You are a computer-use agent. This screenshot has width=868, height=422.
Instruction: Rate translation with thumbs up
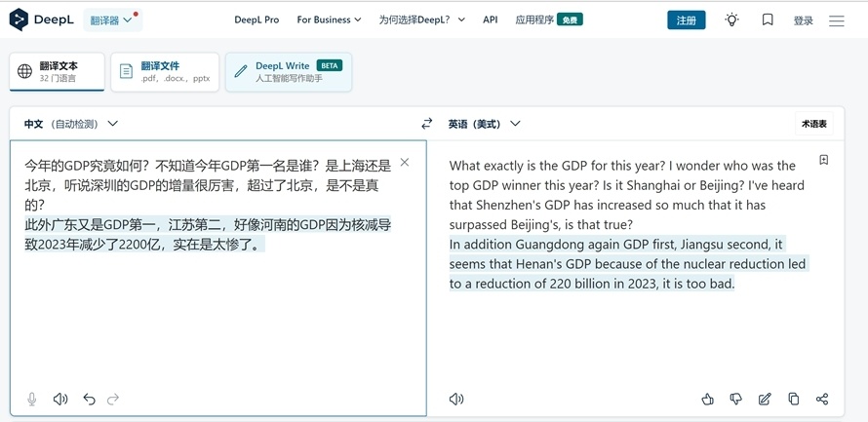tap(707, 399)
